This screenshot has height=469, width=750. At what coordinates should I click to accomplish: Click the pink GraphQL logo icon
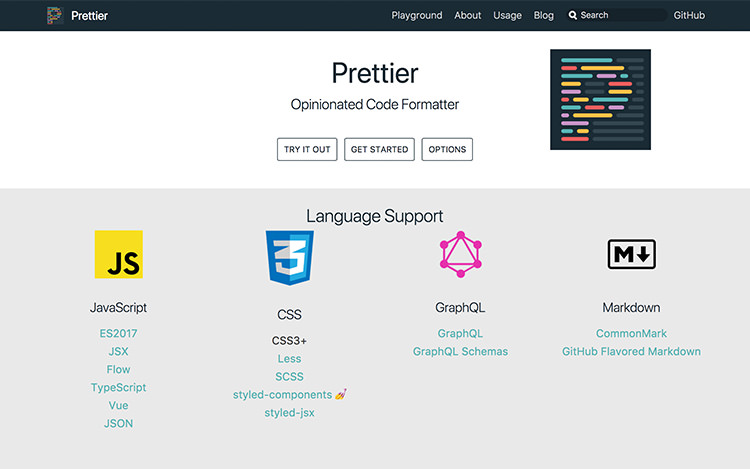pos(460,254)
